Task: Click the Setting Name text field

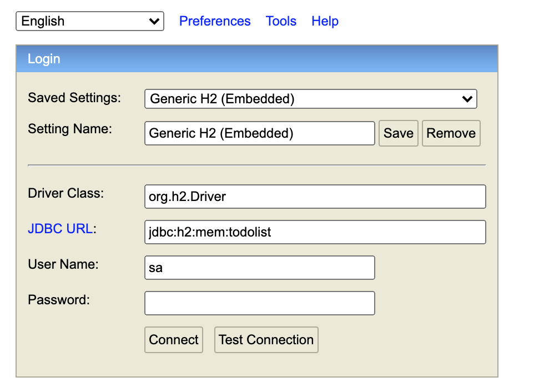Action: tap(259, 133)
